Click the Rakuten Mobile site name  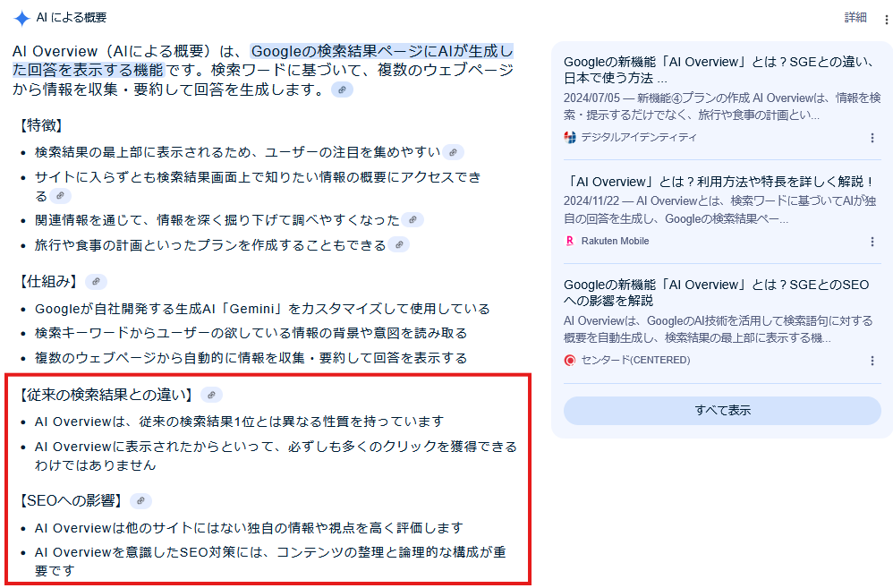click(x=615, y=241)
